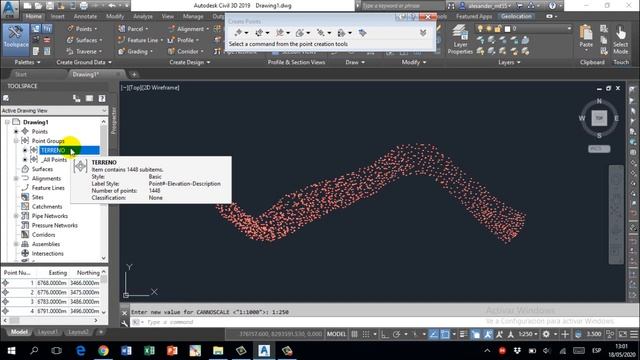Expand the Create Ground Data panel
Viewport: 640px width, 360px height.
point(84,62)
